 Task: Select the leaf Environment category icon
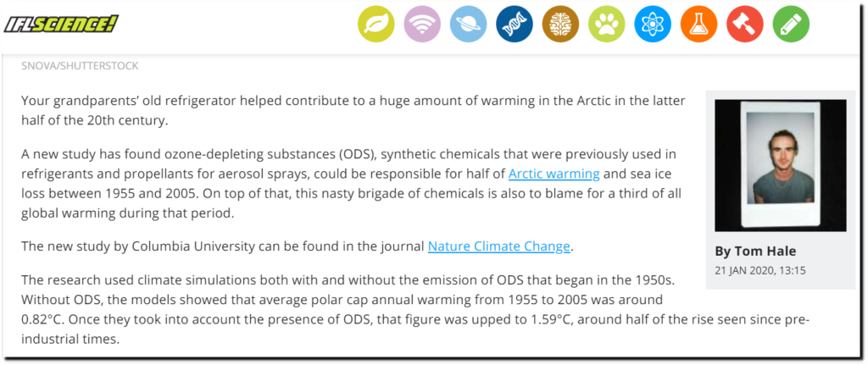coord(376,25)
